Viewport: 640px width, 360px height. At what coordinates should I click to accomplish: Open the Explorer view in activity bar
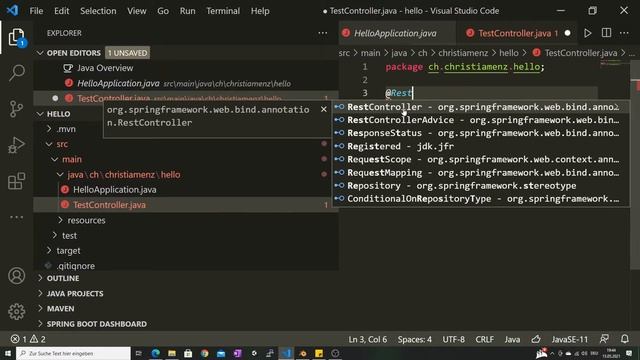[x=17, y=38]
